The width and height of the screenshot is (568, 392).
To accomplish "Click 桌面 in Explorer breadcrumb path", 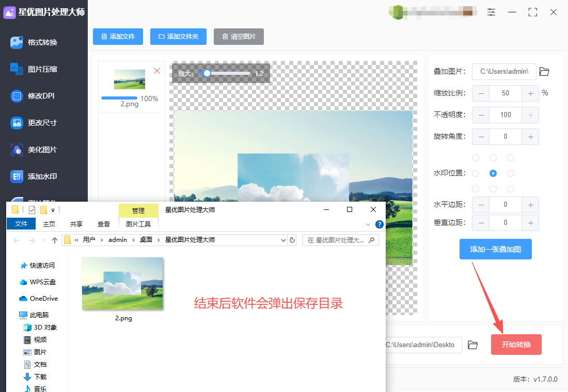I will (x=146, y=240).
